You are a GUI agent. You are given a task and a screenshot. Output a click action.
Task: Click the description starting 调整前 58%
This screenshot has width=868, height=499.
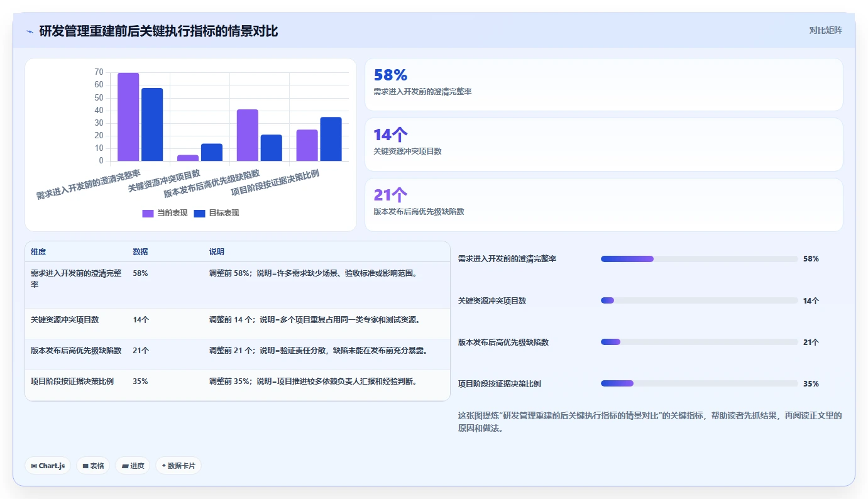[x=313, y=273]
